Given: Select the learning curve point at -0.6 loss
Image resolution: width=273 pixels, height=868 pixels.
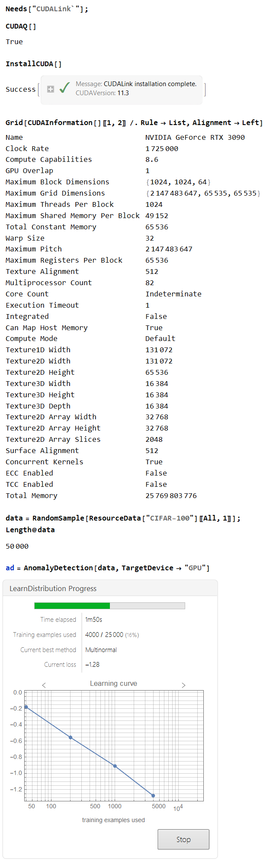Looking at the screenshot, I should point(71,737).
